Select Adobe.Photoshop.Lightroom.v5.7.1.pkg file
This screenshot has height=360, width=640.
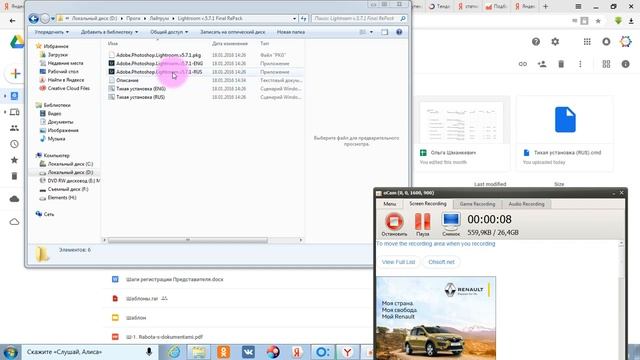[158, 55]
